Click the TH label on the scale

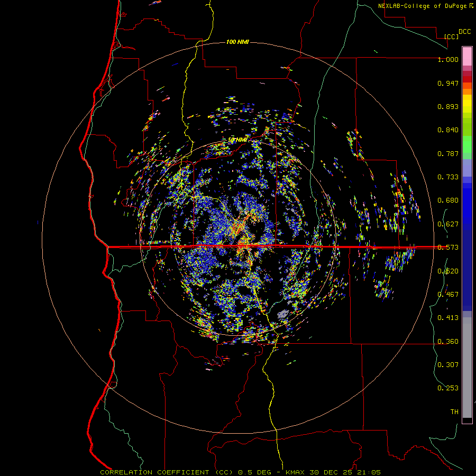[454, 411]
